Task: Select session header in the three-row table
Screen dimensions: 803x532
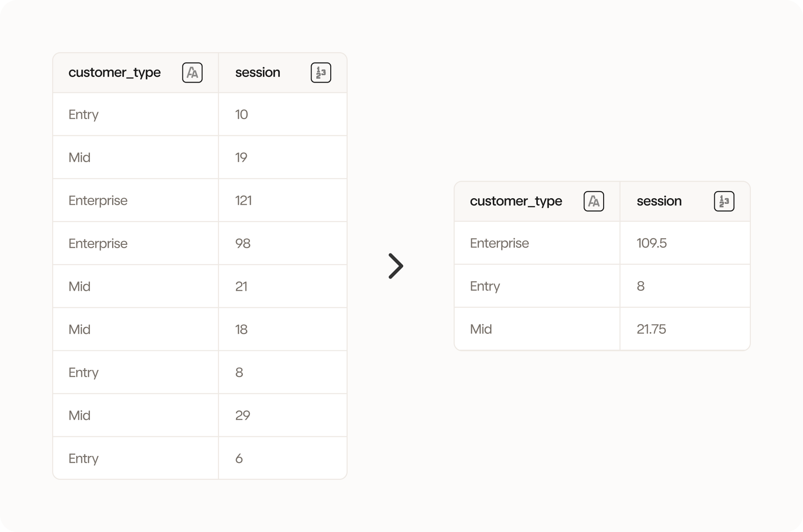Action: (x=659, y=201)
